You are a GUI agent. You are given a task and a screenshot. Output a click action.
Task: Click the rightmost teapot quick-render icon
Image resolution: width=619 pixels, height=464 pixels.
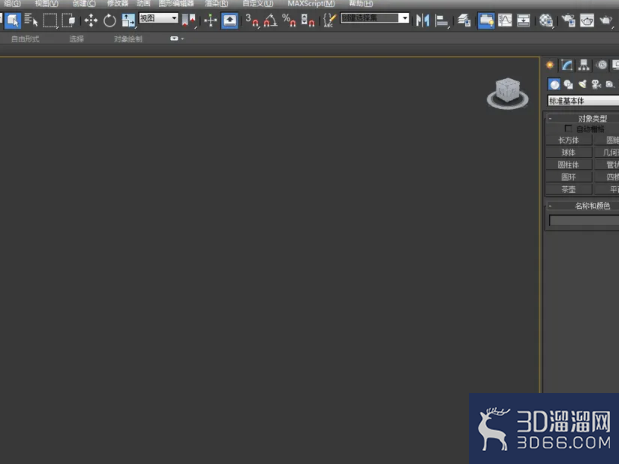click(x=606, y=20)
